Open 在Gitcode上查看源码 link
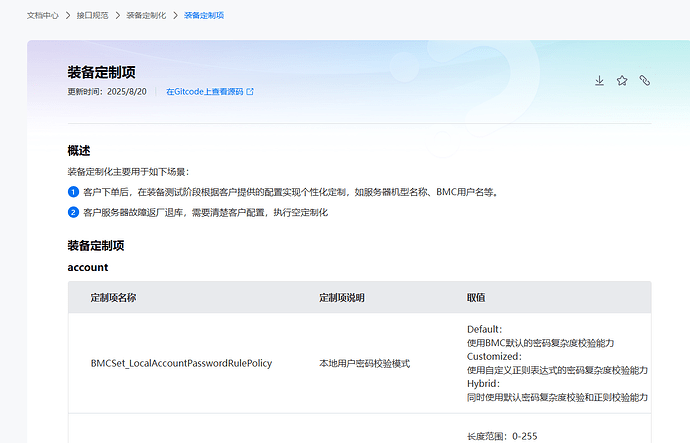 (x=205, y=92)
